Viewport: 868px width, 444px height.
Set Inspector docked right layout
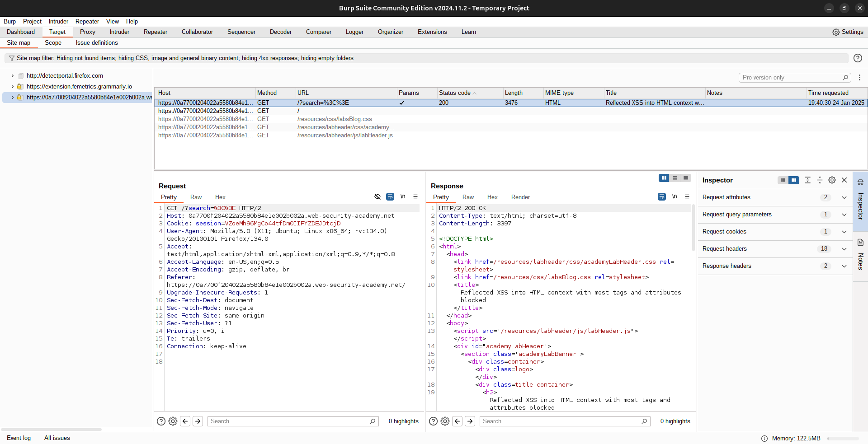click(x=794, y=180)
